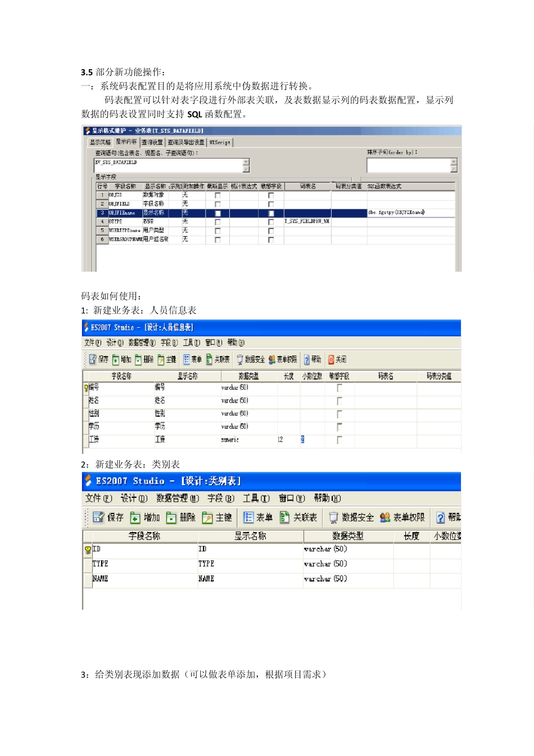This screenshot has height=756, width=534.
Task: Click the numeric data type cell
Action: [x=248, y=440]
